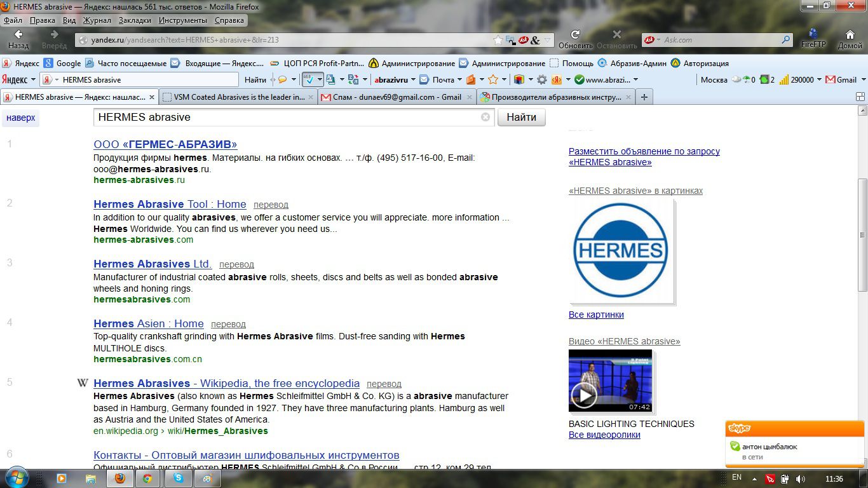868x488 pixels.
Task: Click Разместить объявление по запросу link
Action: (644, 156)
